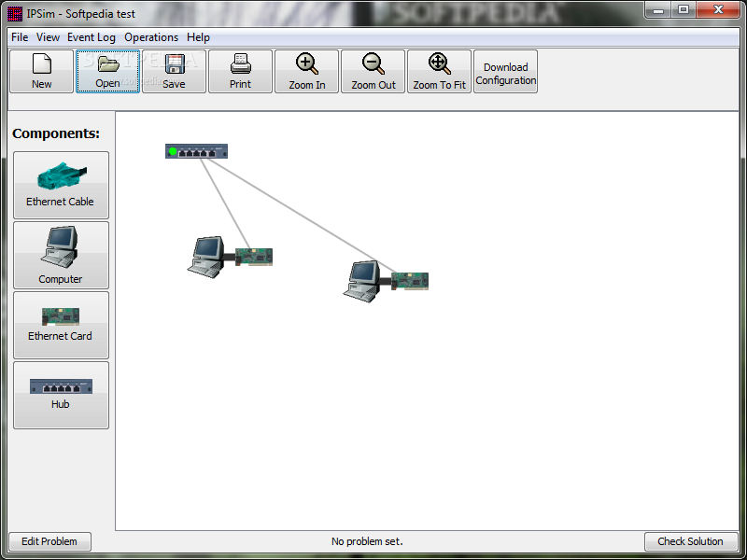Close the IPSim window
The height and width of the screenshot is (560, 747).
(719, 10)
